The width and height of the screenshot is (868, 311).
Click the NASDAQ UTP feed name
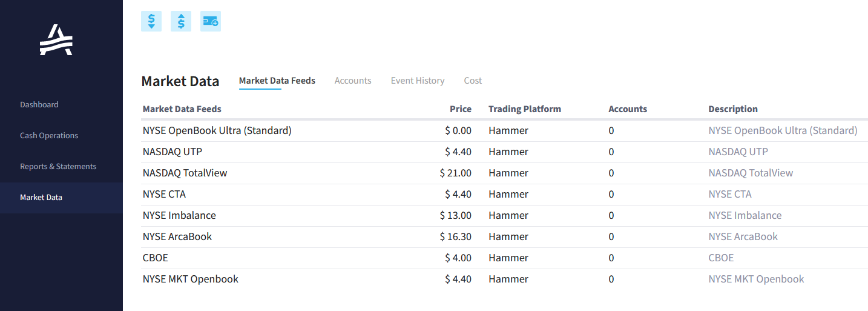point(173,152)
